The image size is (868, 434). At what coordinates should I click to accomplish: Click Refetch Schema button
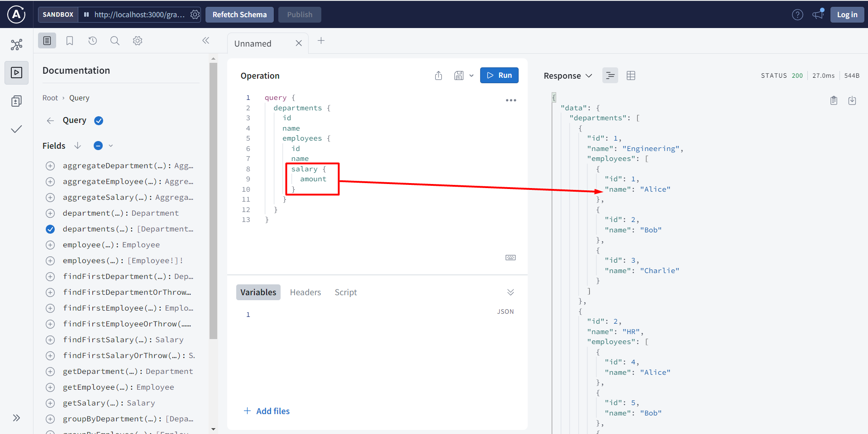pos(240,14)
